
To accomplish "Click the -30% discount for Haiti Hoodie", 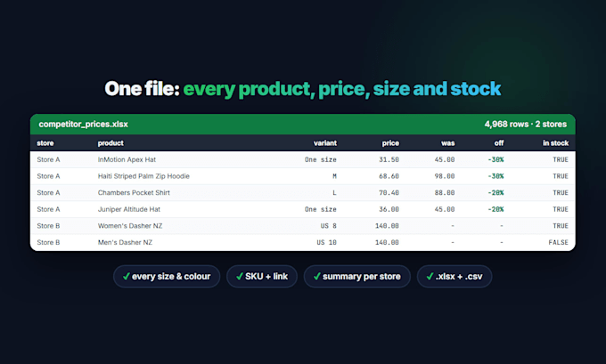I will (495, 176).
